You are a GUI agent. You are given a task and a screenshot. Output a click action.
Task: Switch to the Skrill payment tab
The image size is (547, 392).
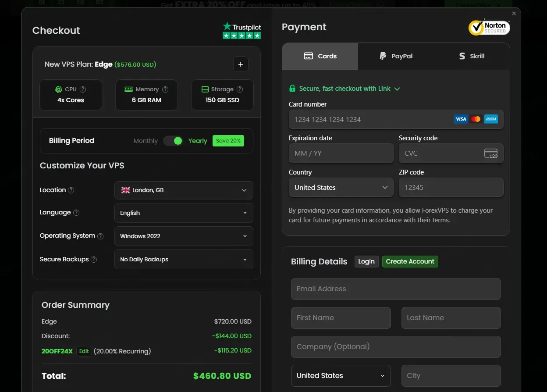pyautogui.click(x=472, y=56)
